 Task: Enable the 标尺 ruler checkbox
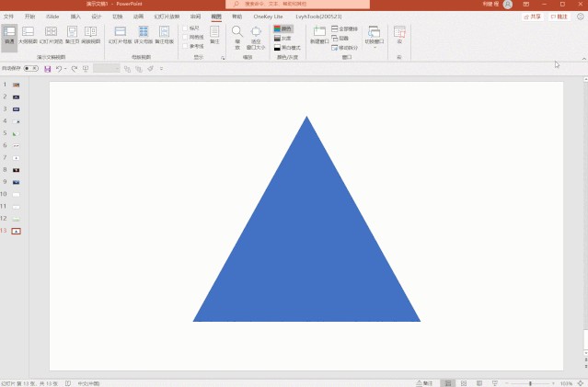[x=185, y=28]
